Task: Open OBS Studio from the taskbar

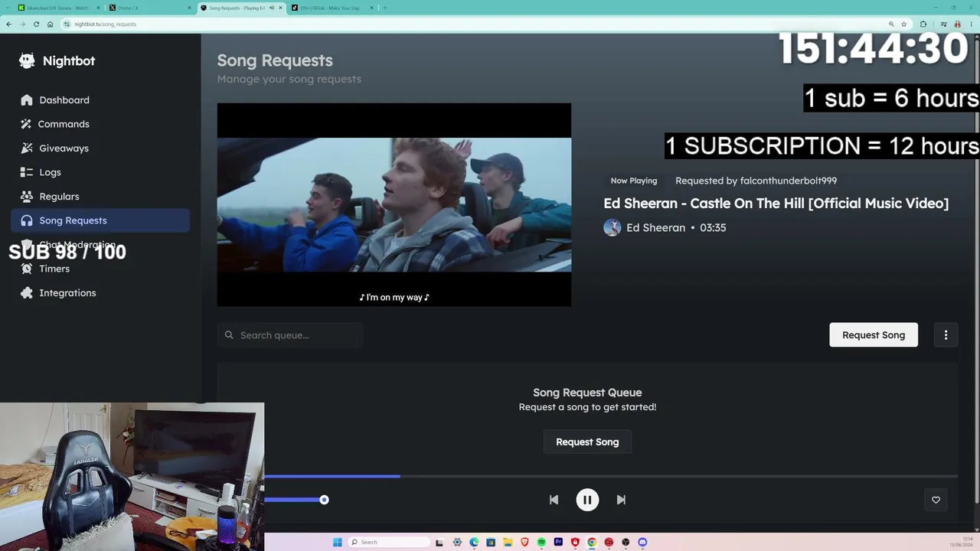Action: [x=626, y=543]
